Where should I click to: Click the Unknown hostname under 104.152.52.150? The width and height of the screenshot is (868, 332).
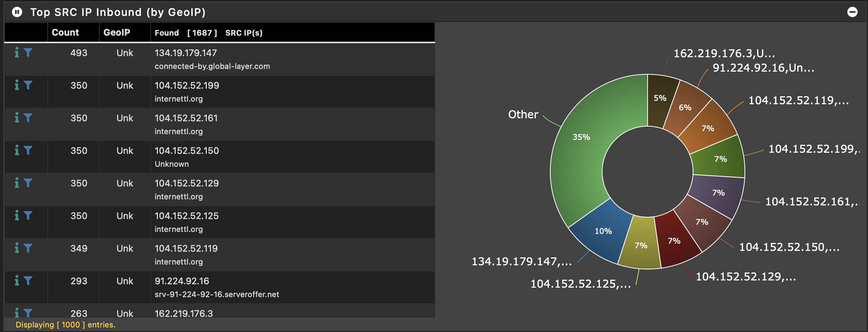pos(172,164)
